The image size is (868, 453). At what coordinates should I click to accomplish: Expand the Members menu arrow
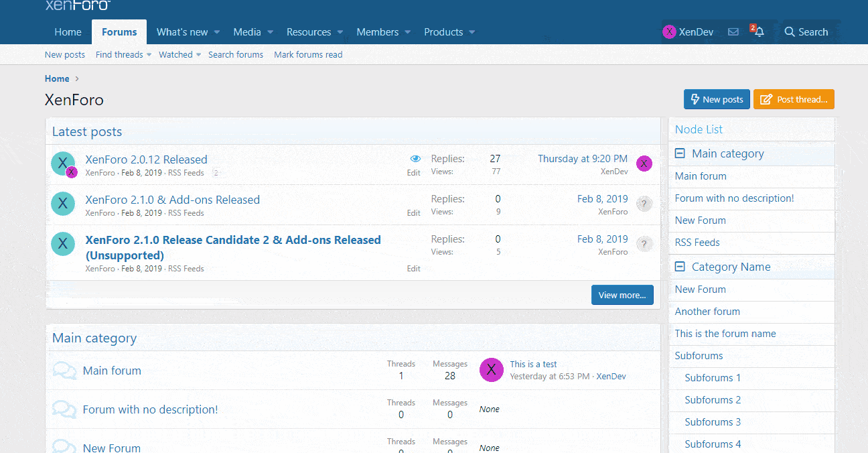tap(408, 32)
